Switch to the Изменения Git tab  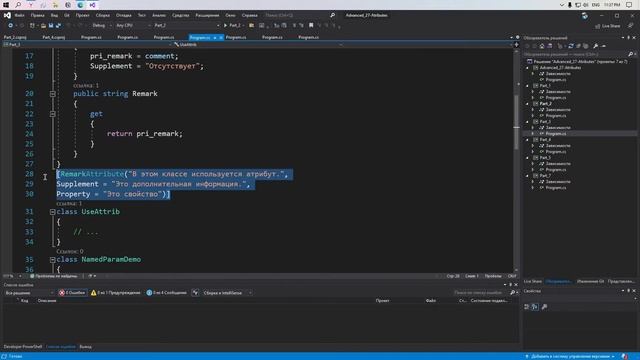point(590,281)
